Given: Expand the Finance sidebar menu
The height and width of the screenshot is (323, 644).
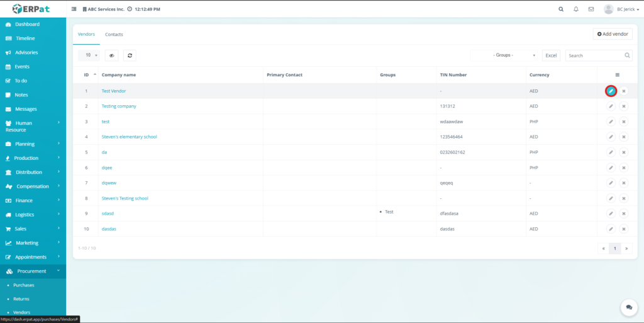Looking at the screenshot, I should tap(33, 200).
